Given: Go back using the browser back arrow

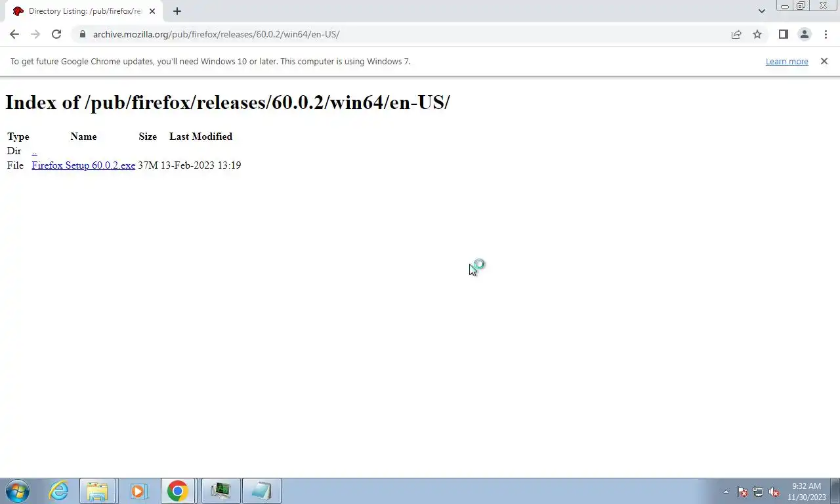Looking at the screenshot, I should pyautogui.click(x=14, y=34).
